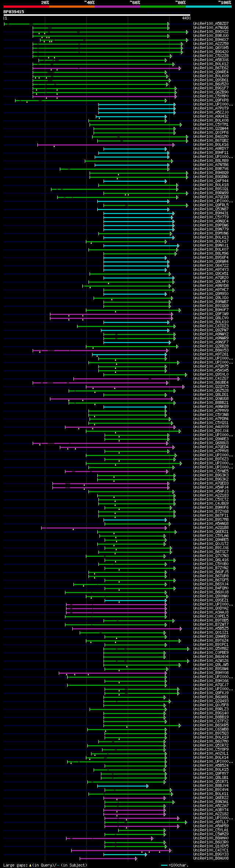Select the UniRef100_A5BZD7 hit label

(211, 23)
